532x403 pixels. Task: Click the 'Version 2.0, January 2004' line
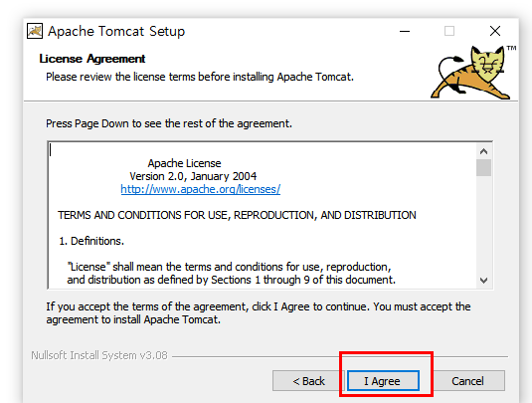click(193, 176)
